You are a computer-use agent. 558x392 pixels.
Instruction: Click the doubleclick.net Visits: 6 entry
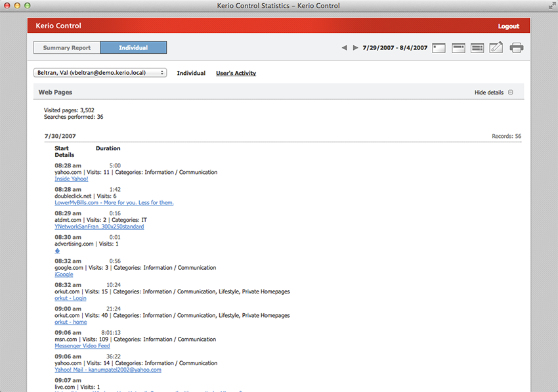coord(85,196)
